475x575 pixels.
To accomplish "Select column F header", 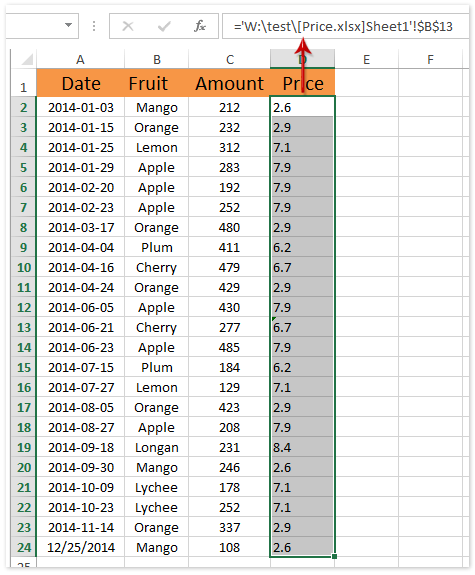I will (x=430, y=59).
